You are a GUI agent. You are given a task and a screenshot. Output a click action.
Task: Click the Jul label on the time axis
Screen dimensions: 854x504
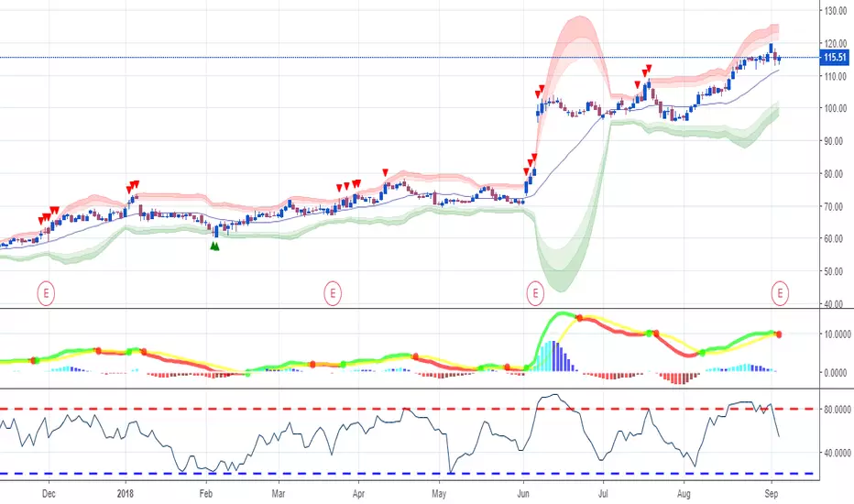pos(602,494)
